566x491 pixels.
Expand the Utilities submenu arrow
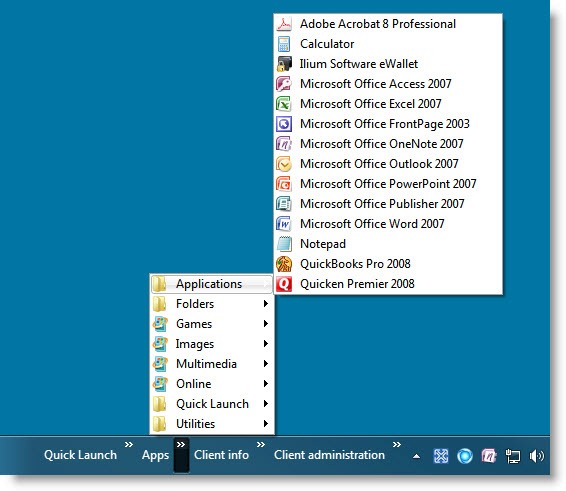pyautogui.click(x=266, y=424)
